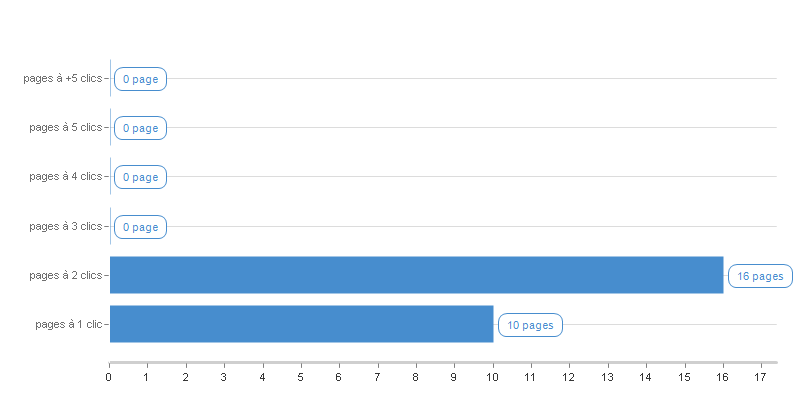800x400 pixels.
Task: Click the 5 tick on the horizontal axis
Action: point(301,378)
